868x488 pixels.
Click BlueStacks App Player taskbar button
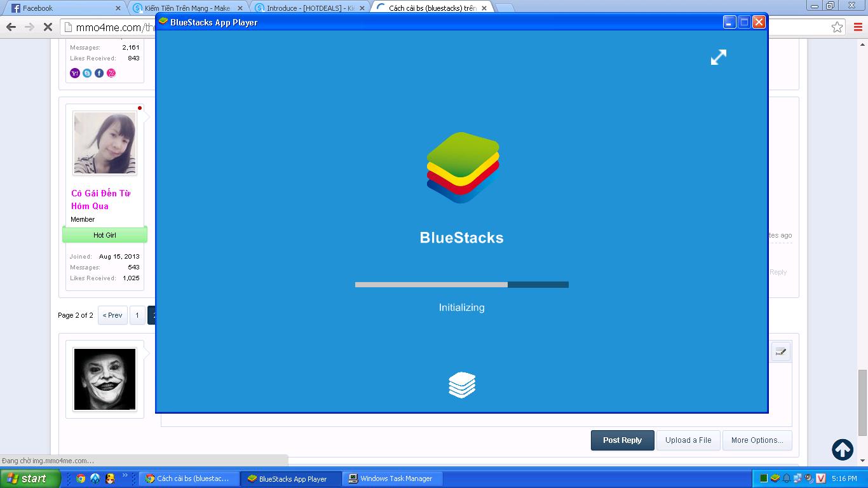pos(291,478)
